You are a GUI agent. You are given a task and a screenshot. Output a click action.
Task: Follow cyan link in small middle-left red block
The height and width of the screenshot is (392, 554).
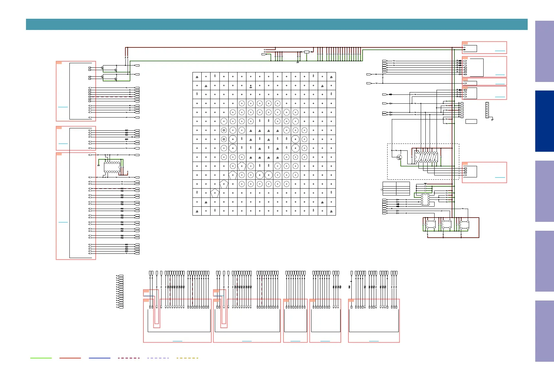pos(63,144)
